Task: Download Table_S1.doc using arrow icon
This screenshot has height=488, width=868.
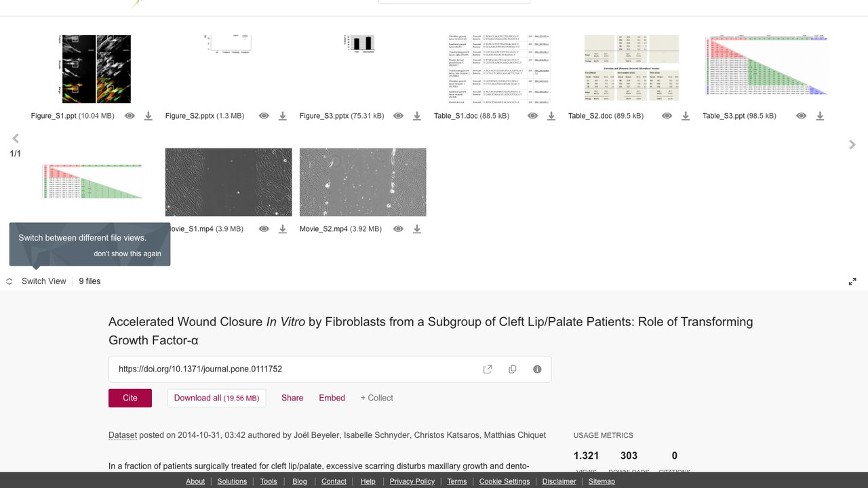Action: click(x=551, y=116)
